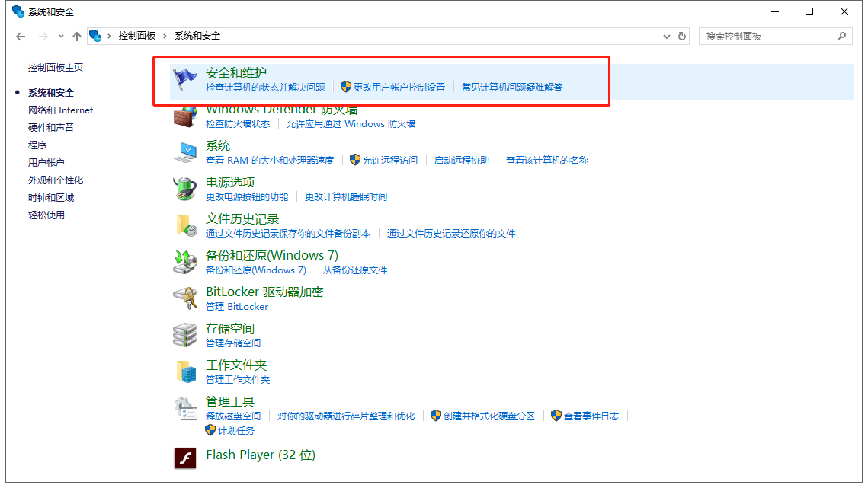Click the refresh icon in the address bar
Viewport: 868px width, 488px height.
(x=681, y=36)
